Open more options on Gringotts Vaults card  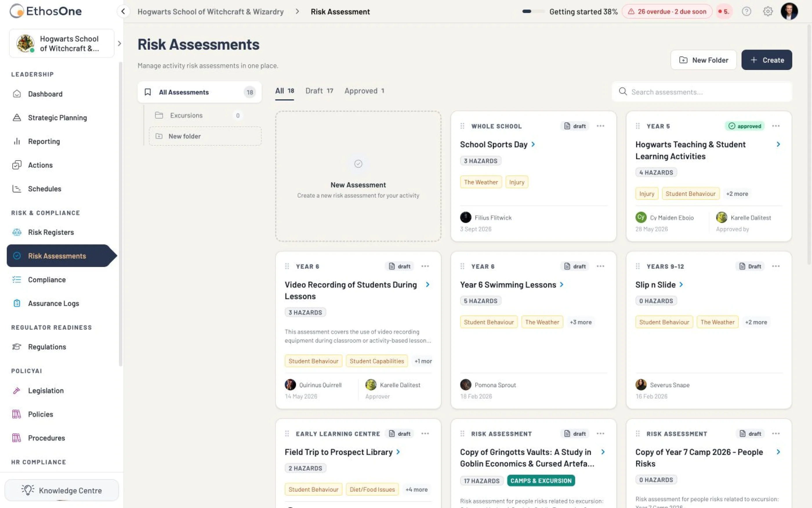(x=600, y=433)
